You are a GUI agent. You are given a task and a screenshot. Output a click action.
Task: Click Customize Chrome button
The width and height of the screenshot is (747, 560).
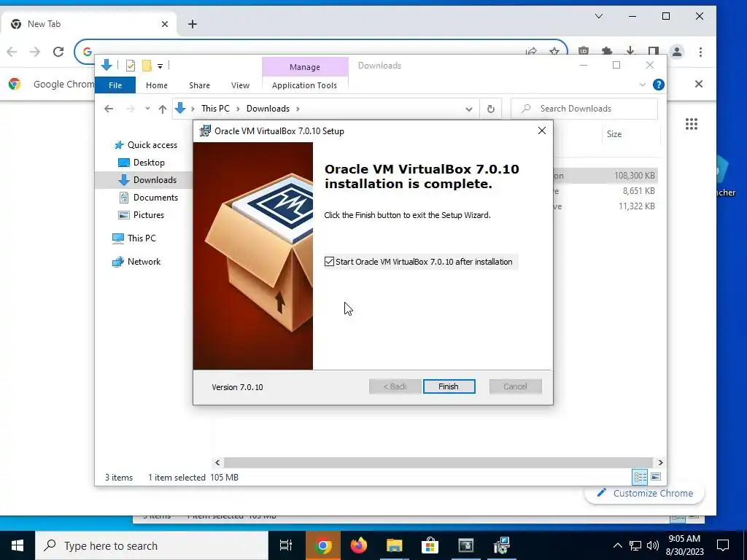point(645,493)
